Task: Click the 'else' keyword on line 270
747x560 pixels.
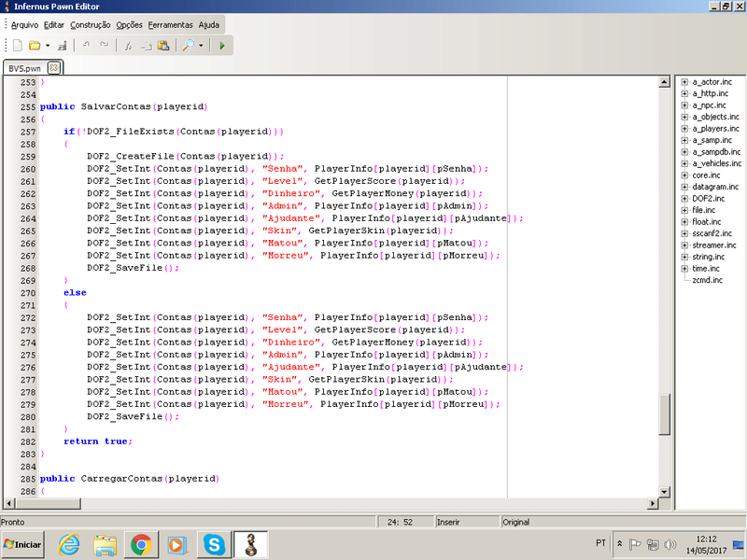Action: (x=75, y=293)
